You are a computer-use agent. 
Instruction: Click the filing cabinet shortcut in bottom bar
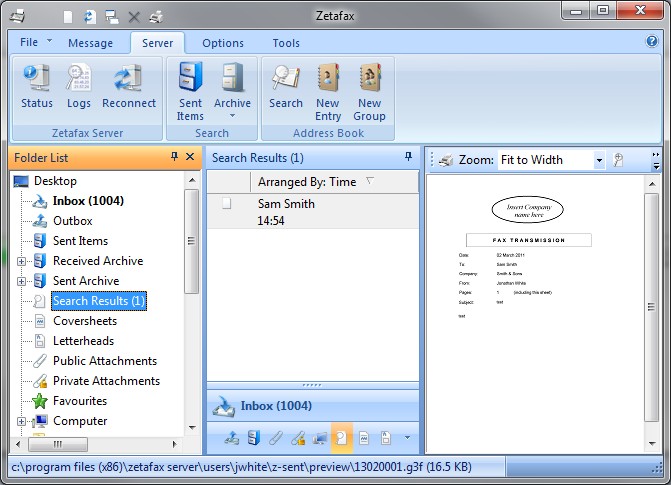click(254, 438)
